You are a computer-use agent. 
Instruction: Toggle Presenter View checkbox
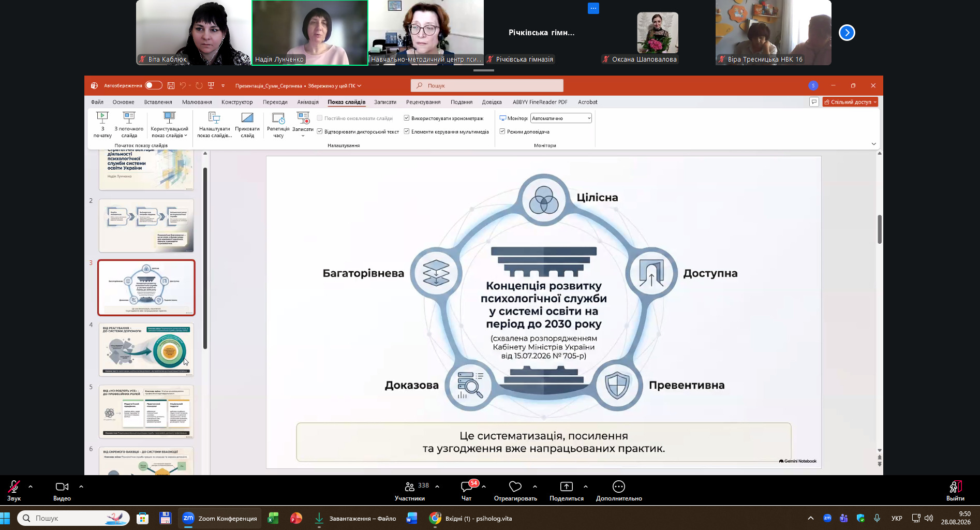pos(502,131)
